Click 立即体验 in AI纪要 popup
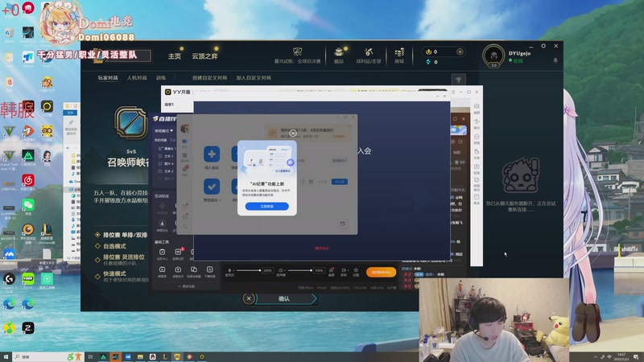Viewport: 644px width, 362px height. (267, 207)
